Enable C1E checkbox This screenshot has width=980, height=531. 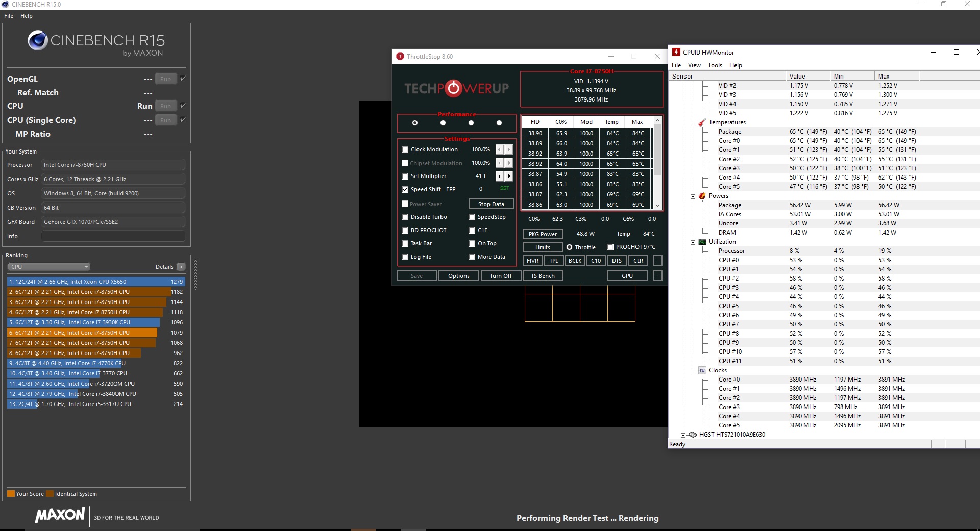[472, 231]
